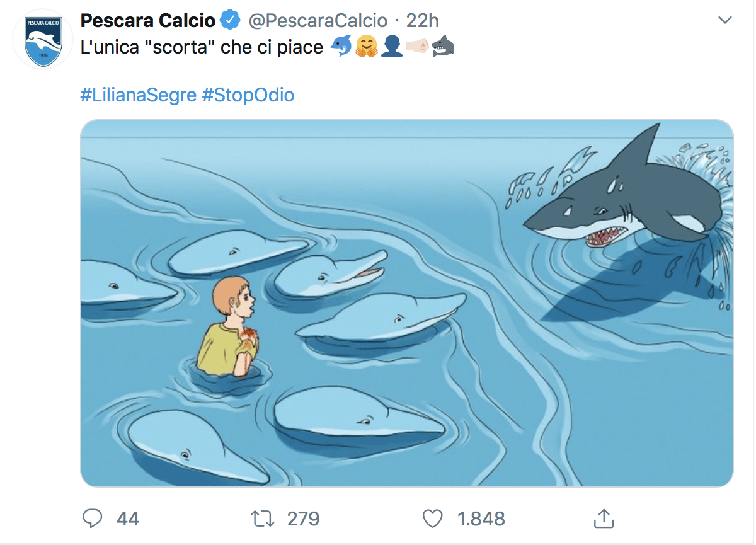This screenshot has width=756, height=545.
Task: Click the dolphin emoji in the tweet
Action: 341,48
